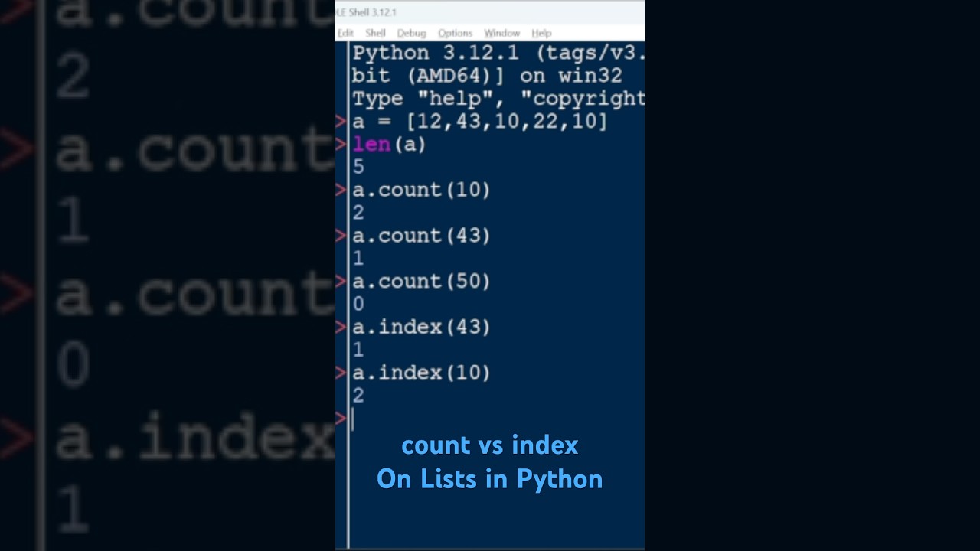Click the 'a.count(50)' line
The width and height of the screenshot is (980, 551).
tap(421, 282)
